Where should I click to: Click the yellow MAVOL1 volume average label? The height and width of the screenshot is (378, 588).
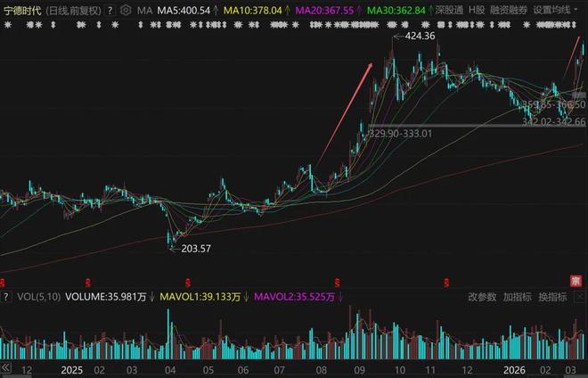pos(200,297)
